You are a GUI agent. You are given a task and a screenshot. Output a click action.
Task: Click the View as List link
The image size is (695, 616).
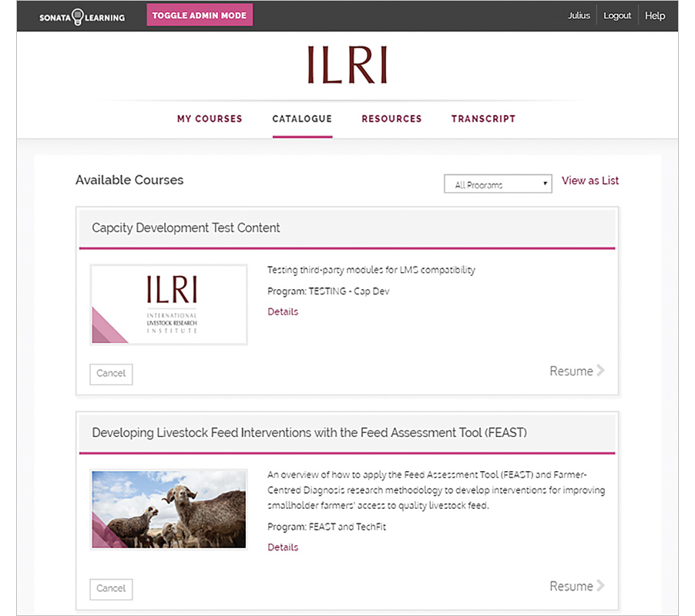pos(589,180)
